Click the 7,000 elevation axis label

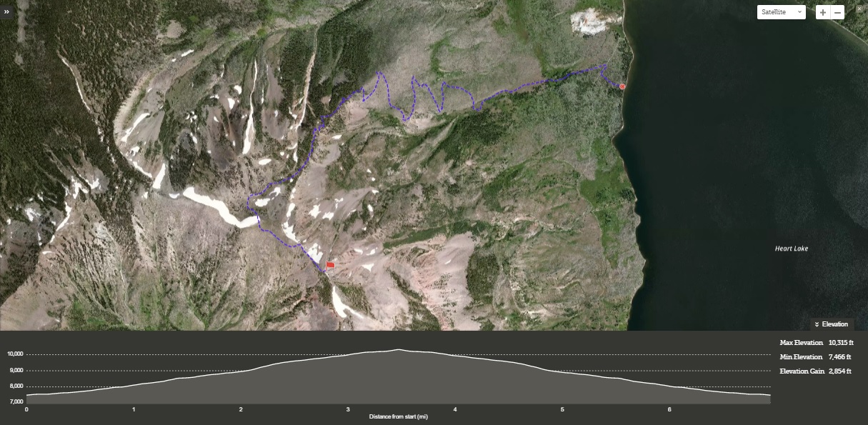click(x=15, y=402)
